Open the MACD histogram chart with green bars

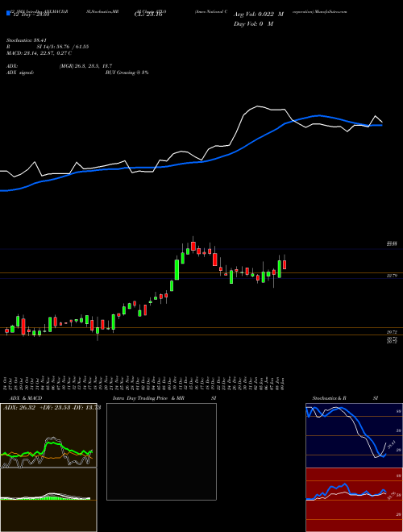coord(48,500)
